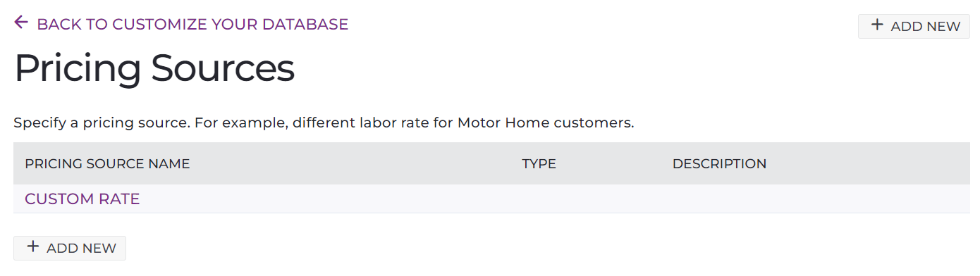Click the Description column header
The height and width of the screenshot is (276, 980).
pos(719,164)
